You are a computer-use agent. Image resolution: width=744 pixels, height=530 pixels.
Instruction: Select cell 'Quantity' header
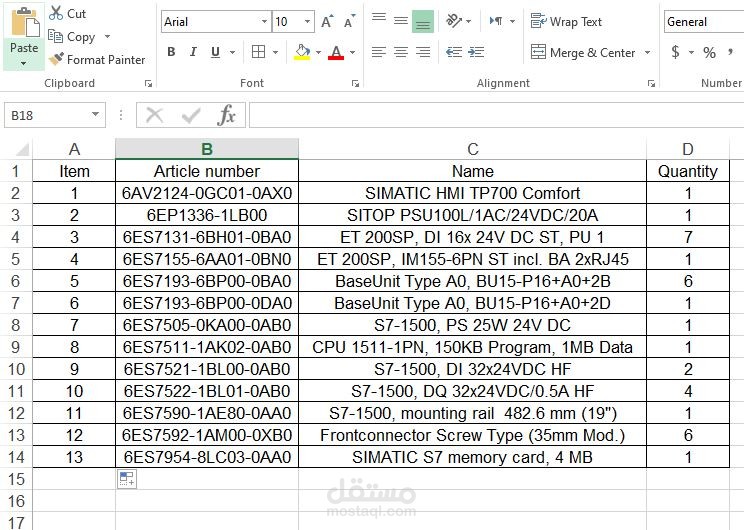688,171
